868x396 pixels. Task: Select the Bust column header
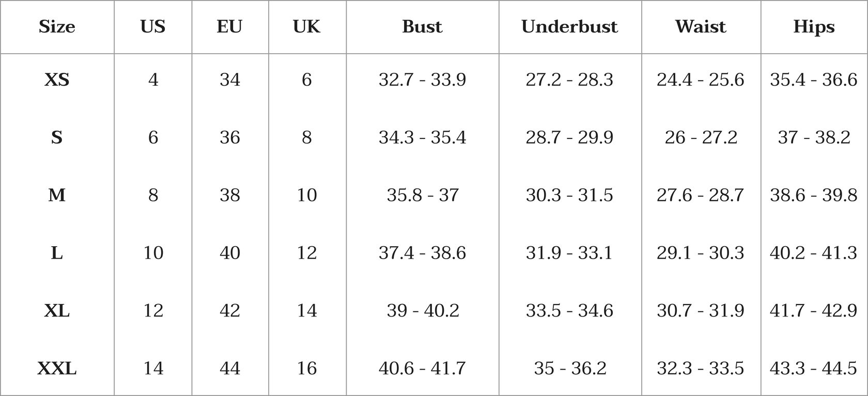pos(422,27)
